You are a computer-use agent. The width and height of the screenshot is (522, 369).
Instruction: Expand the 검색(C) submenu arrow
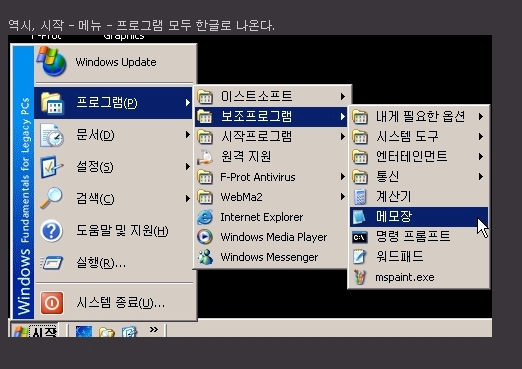pyautogui.click(x=188, y=199)
